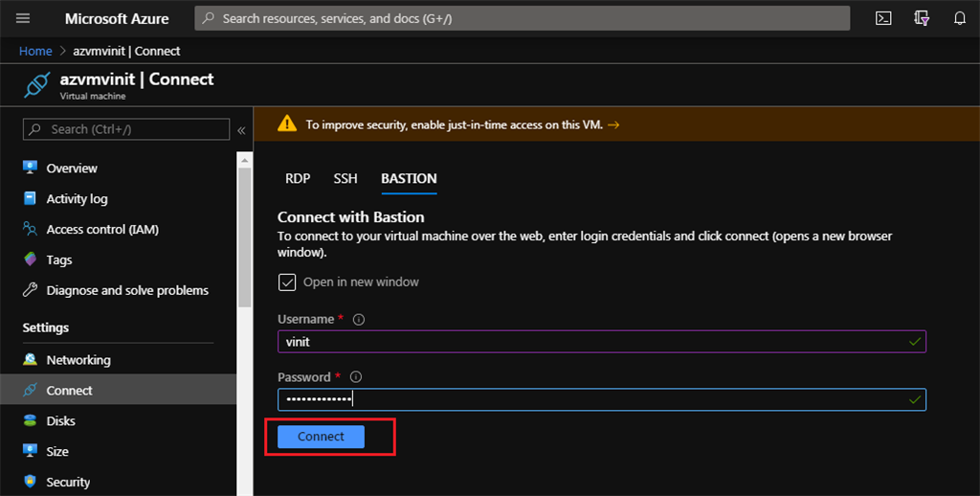Open the hamburger portal menu
Viewport: 980px width, 496px height.
23,18
